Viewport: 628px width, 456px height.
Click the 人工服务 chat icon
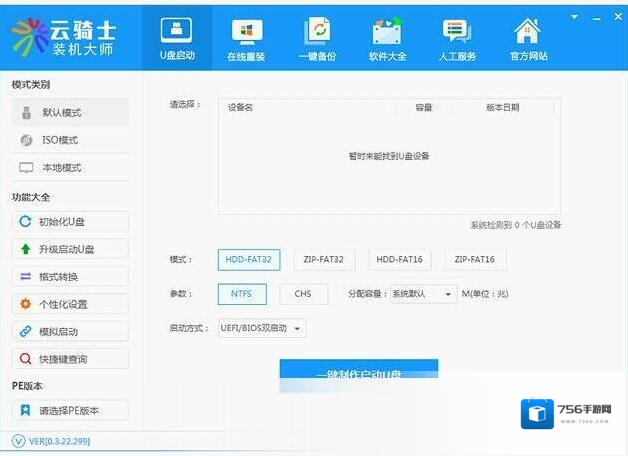point(457,38)
